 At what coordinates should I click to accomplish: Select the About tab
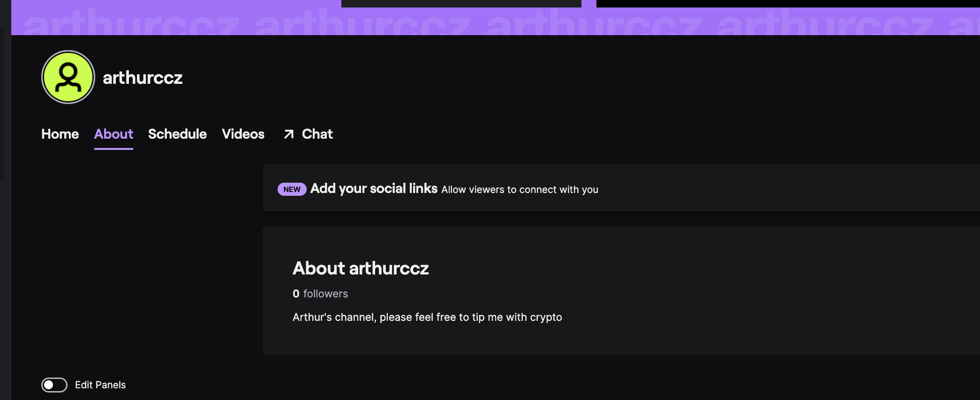113,134
